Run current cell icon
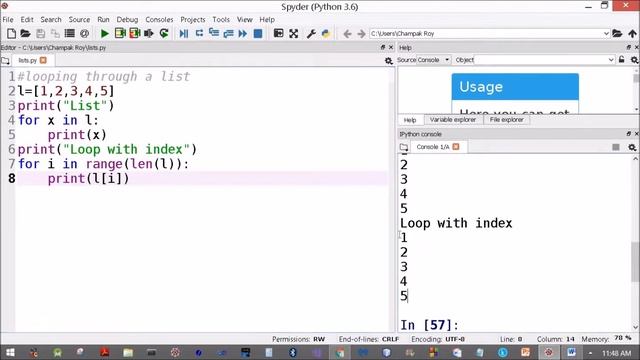 pyautogui.click(x=120, y=33)
